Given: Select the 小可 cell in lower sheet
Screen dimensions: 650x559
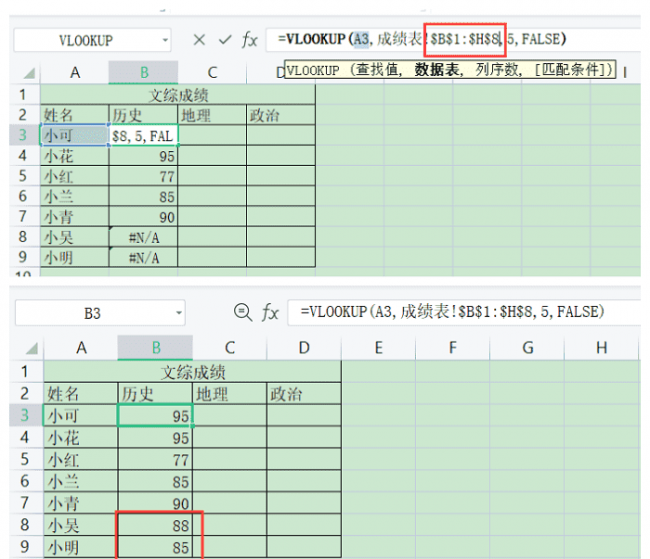Looking at the screenshot, I should (x=80, y=416).
